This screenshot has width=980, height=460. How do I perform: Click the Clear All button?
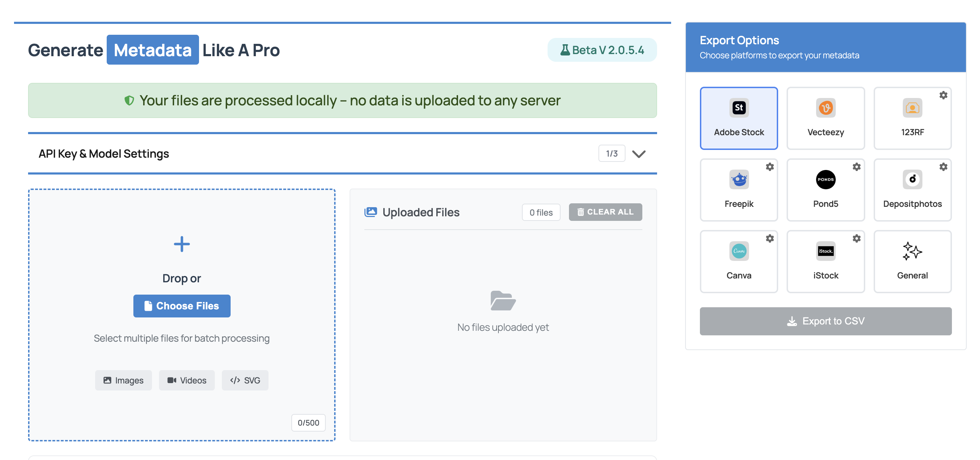605,212
